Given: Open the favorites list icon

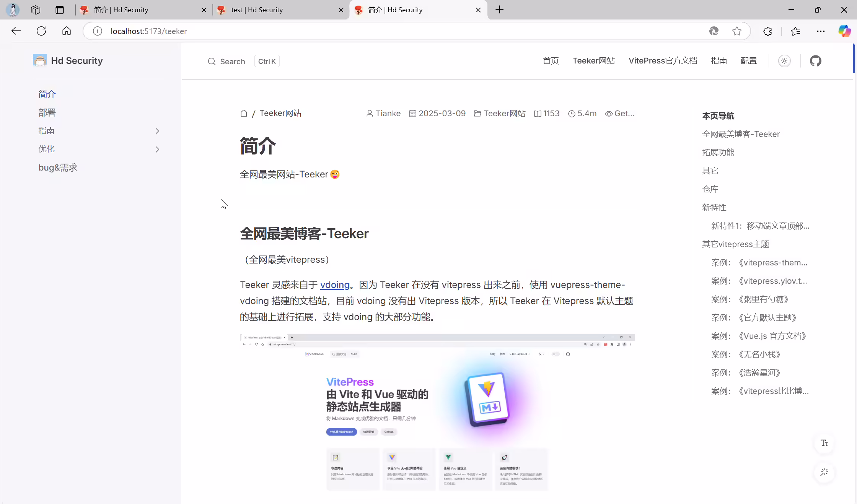Looking at the screenshot, I should (x=795, y=31).
